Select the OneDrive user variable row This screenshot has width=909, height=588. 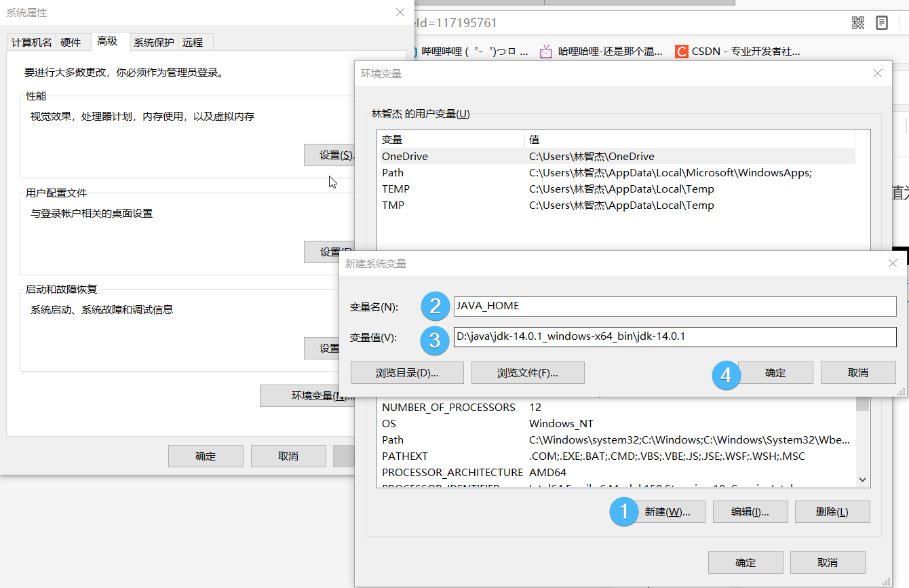616,156
